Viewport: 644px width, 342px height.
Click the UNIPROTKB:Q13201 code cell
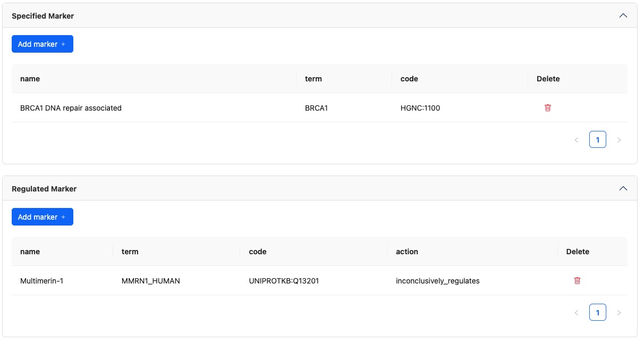[x=314, y=281]
